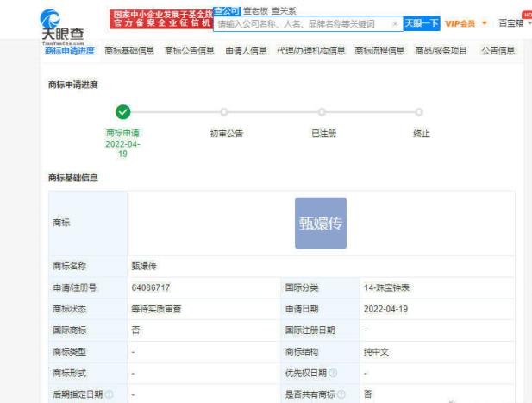Screen dimensions: 532x403
Task: Click the 纯中文 trademark structure value
Action: click(x=376, y=352)
